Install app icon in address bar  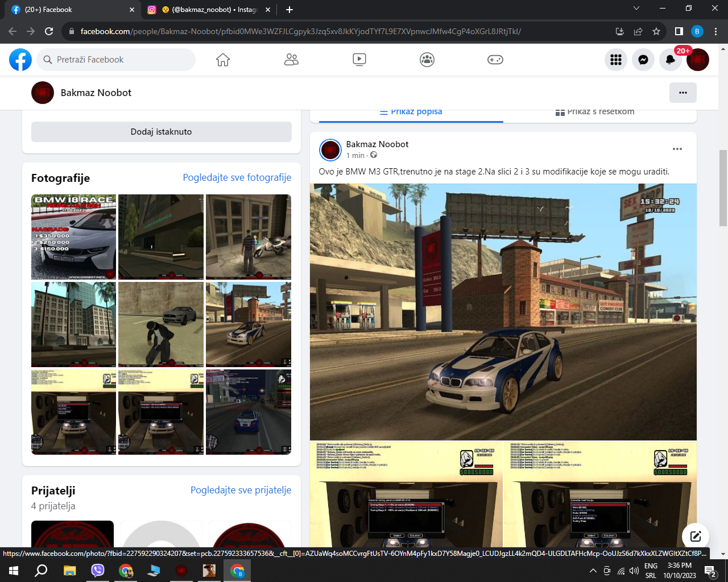620,31
